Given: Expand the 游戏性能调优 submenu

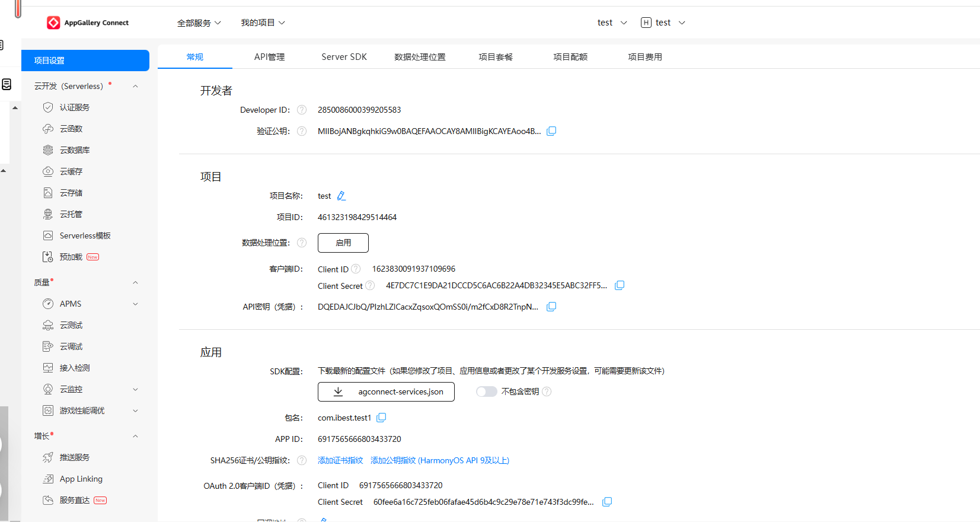Looking at the screenshot, I should pos(135,410).
